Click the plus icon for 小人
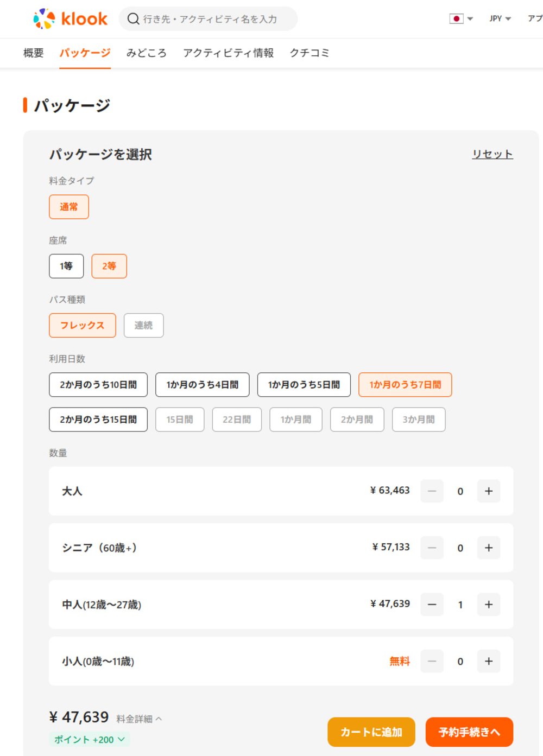This screenshot has height=756, width=543. click(x=488, y=661)
